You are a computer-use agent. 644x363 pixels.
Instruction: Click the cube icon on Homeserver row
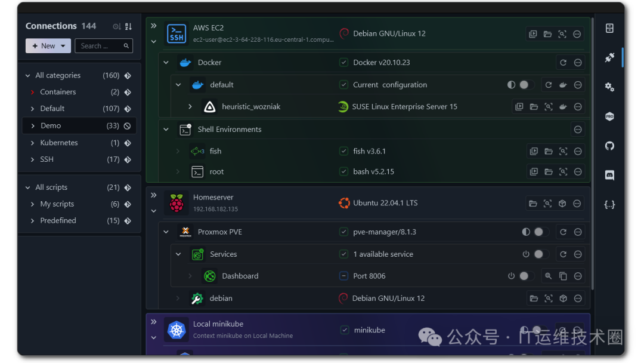562,204
